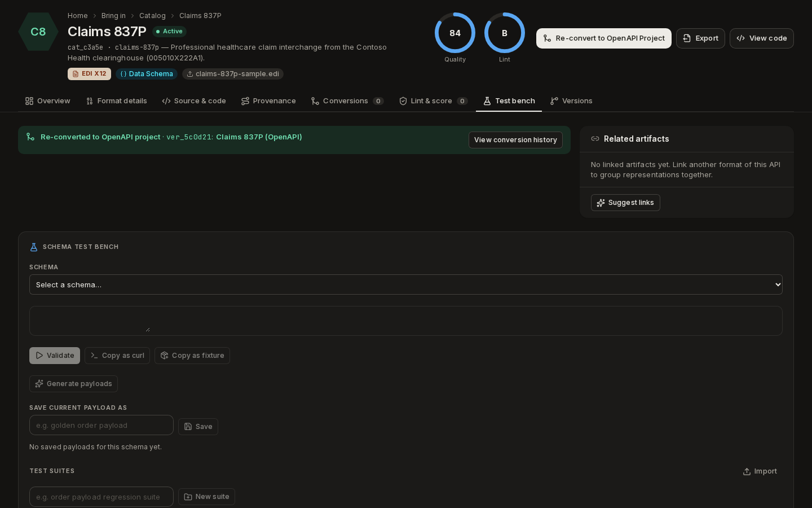Click Suggest links button

[x=625, y=203]
